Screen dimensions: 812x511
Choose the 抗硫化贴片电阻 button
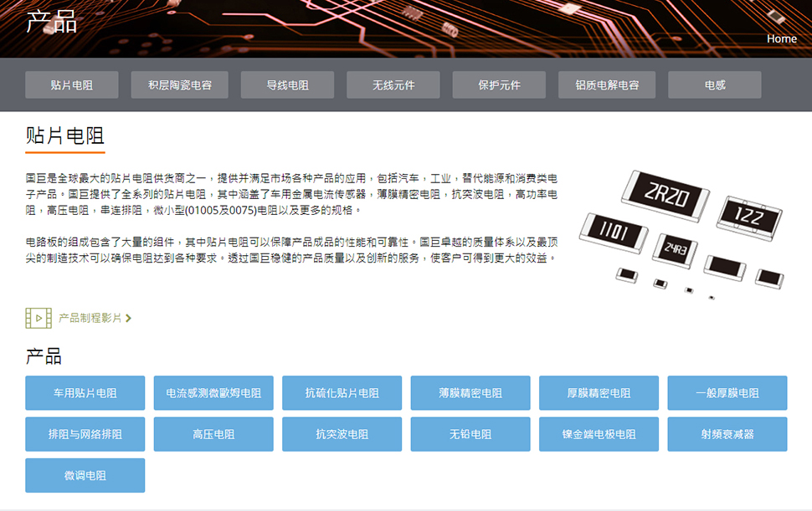342,393
